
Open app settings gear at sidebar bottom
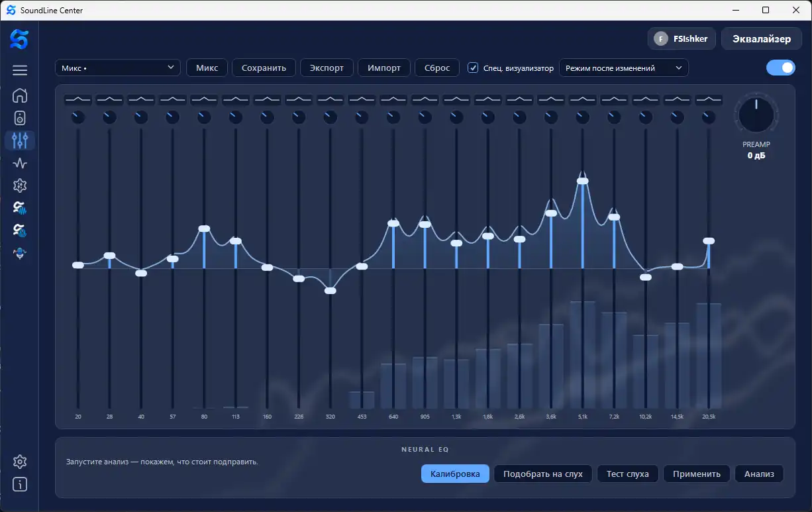tap(20, 462)
